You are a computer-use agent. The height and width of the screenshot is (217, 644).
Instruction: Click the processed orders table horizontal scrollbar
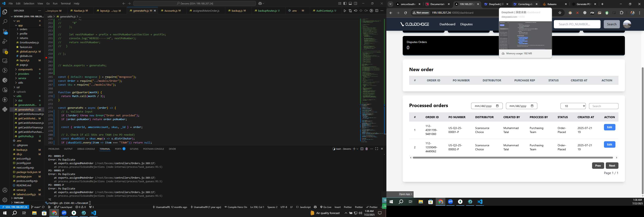[513, 158]
